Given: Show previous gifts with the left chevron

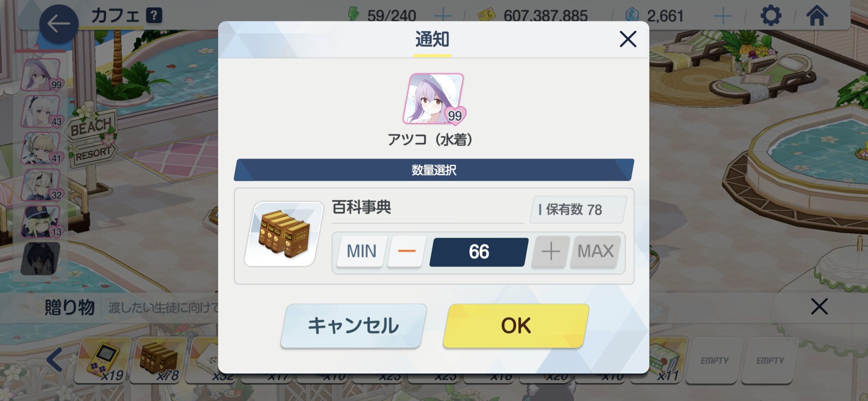Looking at the screenshot, I should pyautogui.click(x=55, y=360).
